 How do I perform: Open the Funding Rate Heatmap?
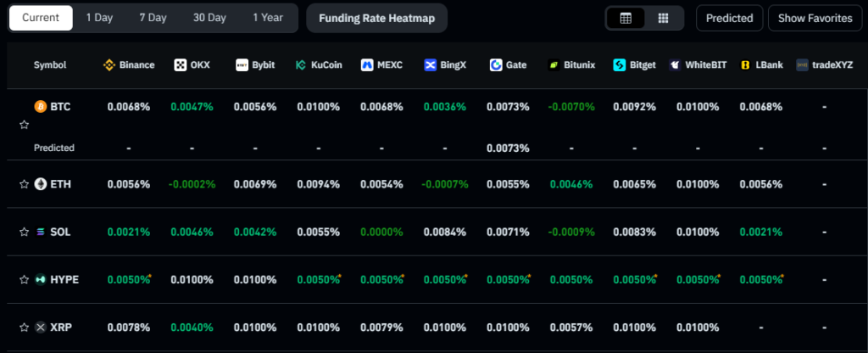tap(377, 19)
